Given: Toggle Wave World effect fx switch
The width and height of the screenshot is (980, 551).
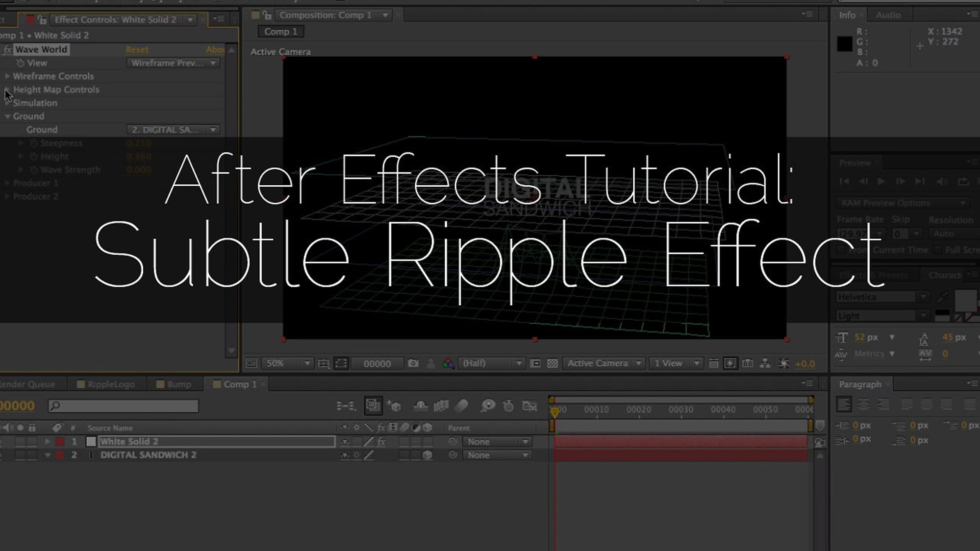Looking at the screenshot, I should [7, 50].
